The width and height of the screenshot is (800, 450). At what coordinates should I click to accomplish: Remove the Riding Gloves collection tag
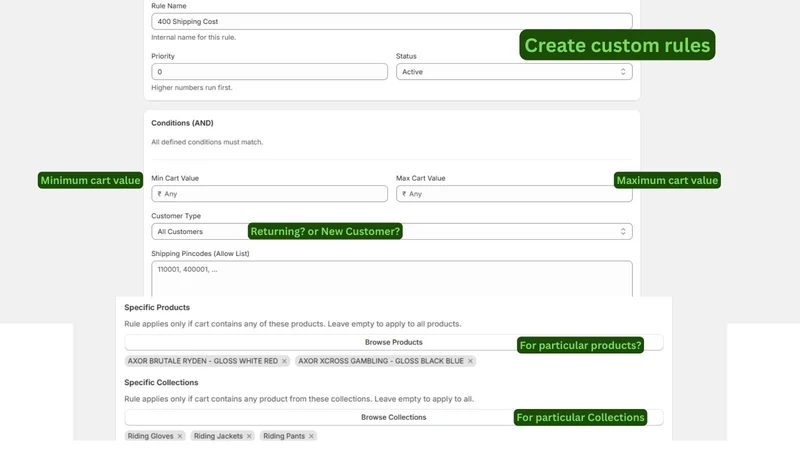[x=180, y=436]
